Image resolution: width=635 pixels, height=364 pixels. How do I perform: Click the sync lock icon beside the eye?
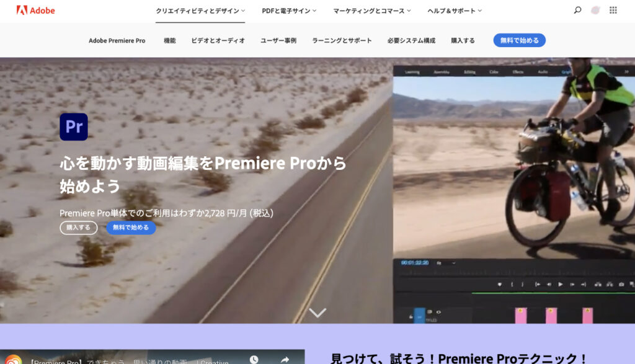(x=430, y=312)
